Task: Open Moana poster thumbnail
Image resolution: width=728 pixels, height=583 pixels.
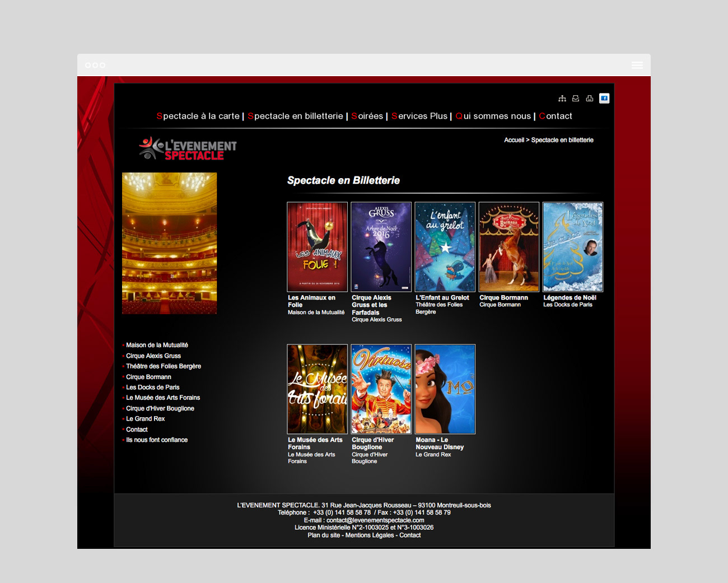Action: pos(445,389)
